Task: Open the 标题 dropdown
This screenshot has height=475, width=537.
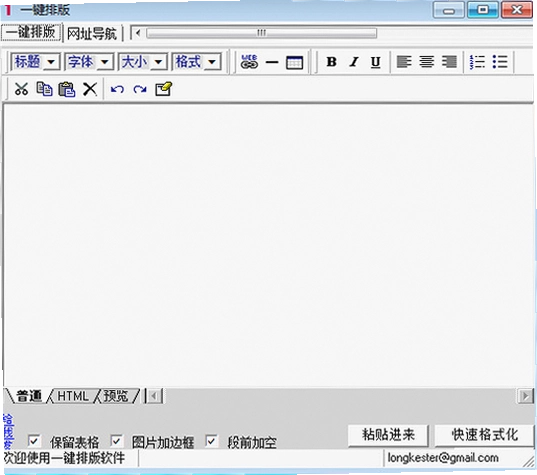Action: pos(36,62)
